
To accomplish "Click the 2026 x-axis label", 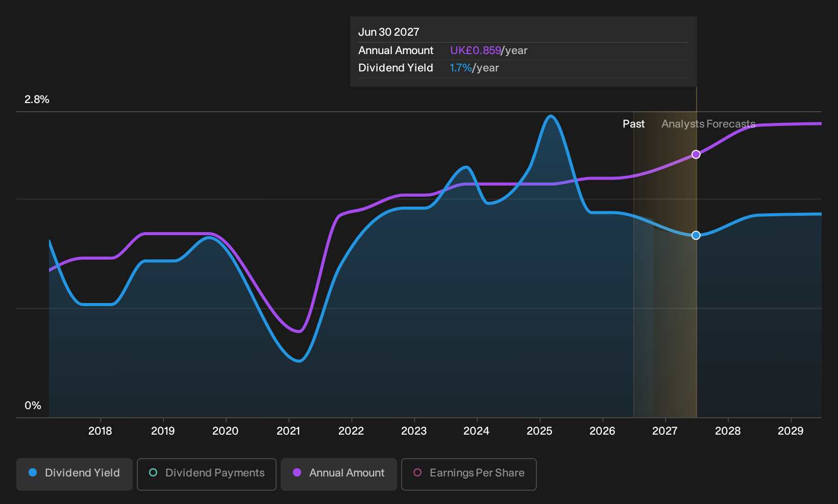I will click(602, 431).
